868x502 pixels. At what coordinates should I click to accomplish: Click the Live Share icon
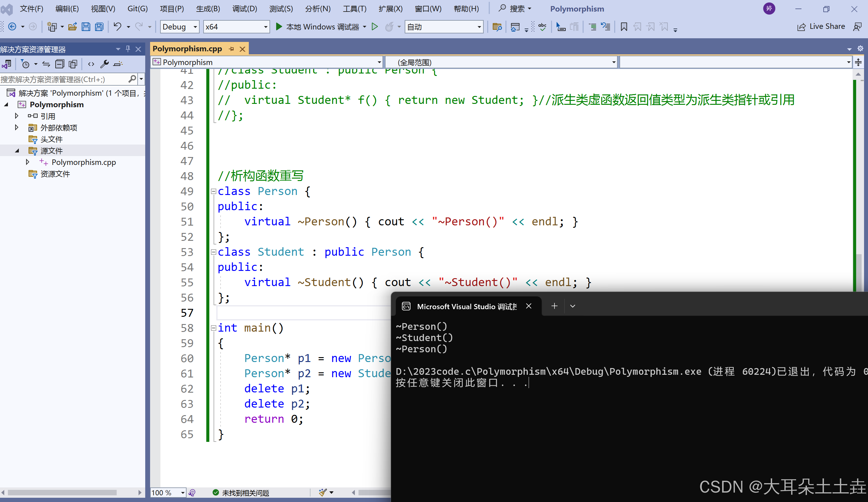pos(801,27)
